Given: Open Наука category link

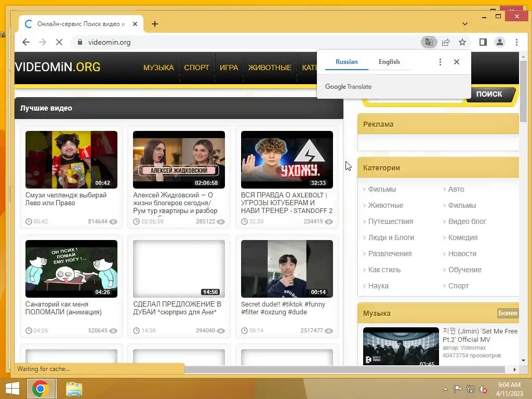Looking at the screenshot, I should [378, 286].
